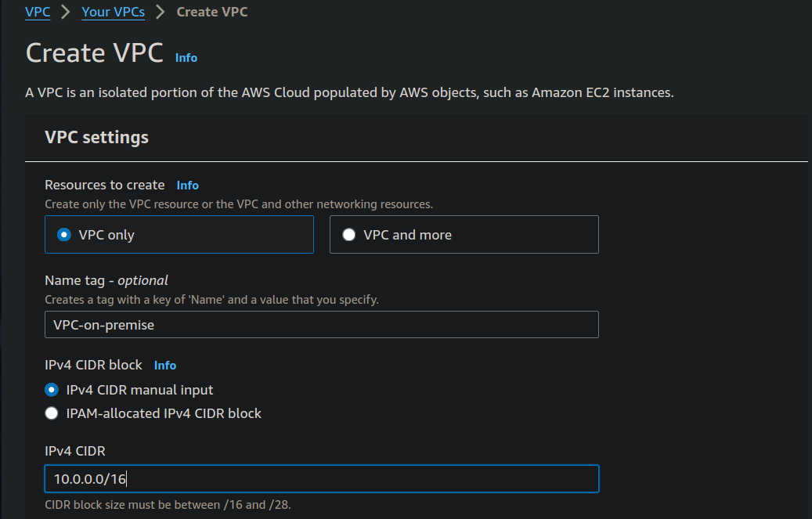Click the large Create VPC page heading
This screenshot has width=812, height=519.
(95, 53)
